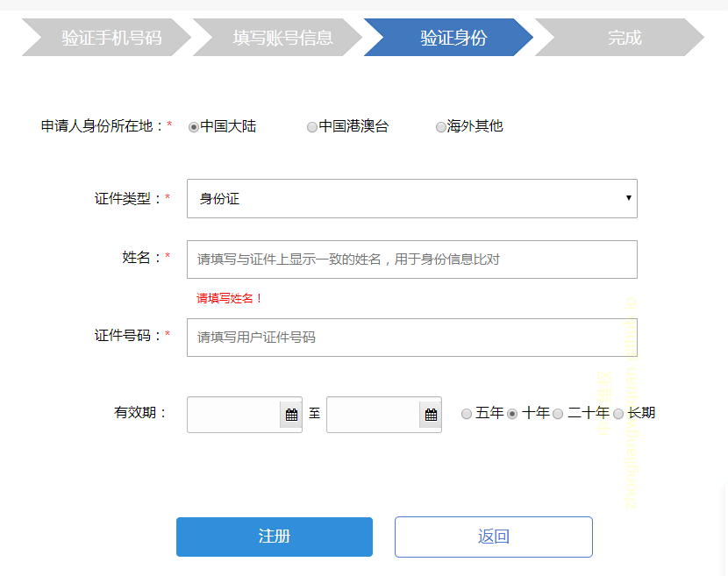Select 中国港澳台 radio button
This screenshot has height=576, width=728.
point(312,127)
